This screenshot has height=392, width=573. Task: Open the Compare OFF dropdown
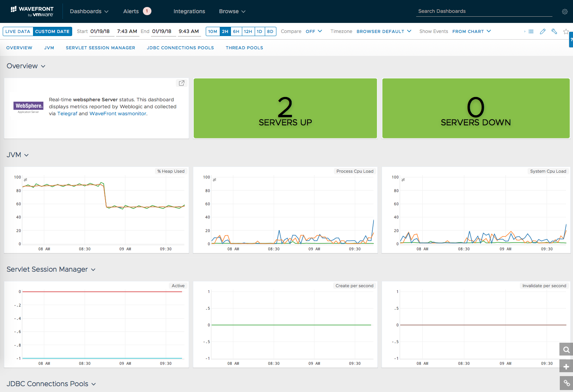314,31
